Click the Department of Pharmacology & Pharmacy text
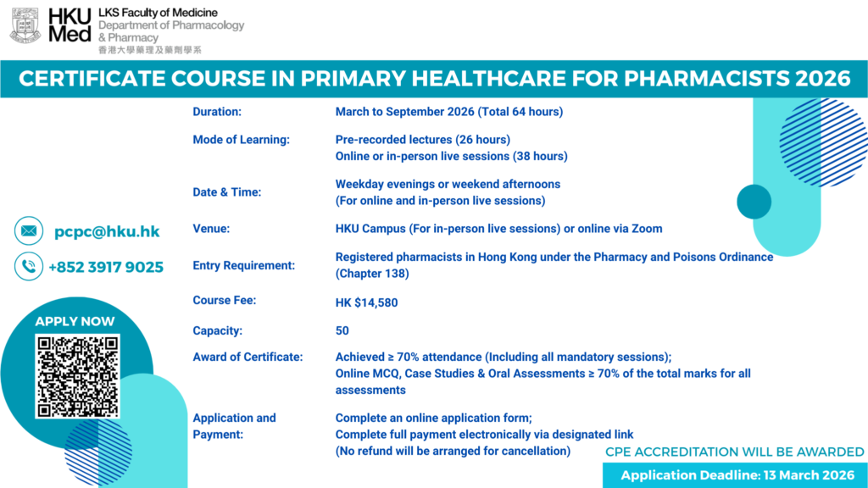 171,31
